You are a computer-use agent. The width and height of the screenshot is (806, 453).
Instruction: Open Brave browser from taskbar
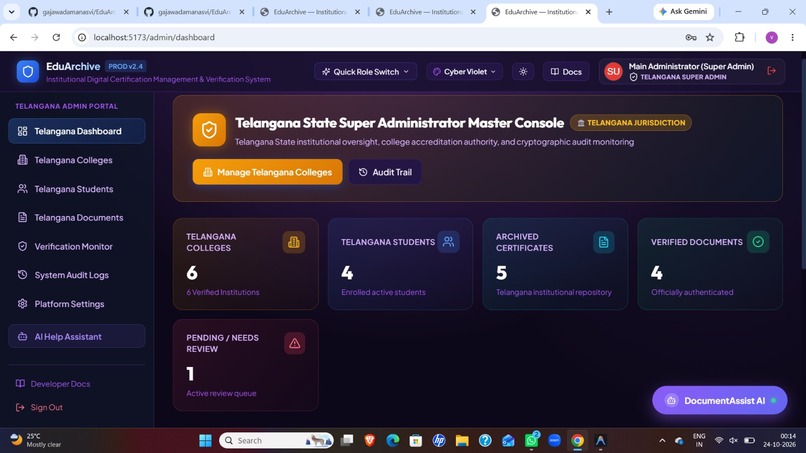coord(370,441)
